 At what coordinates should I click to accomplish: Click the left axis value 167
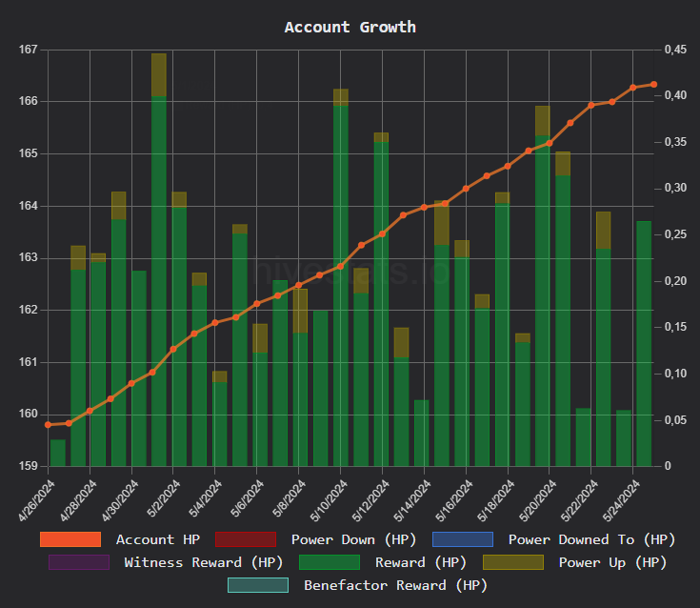(x=29, y=50)
